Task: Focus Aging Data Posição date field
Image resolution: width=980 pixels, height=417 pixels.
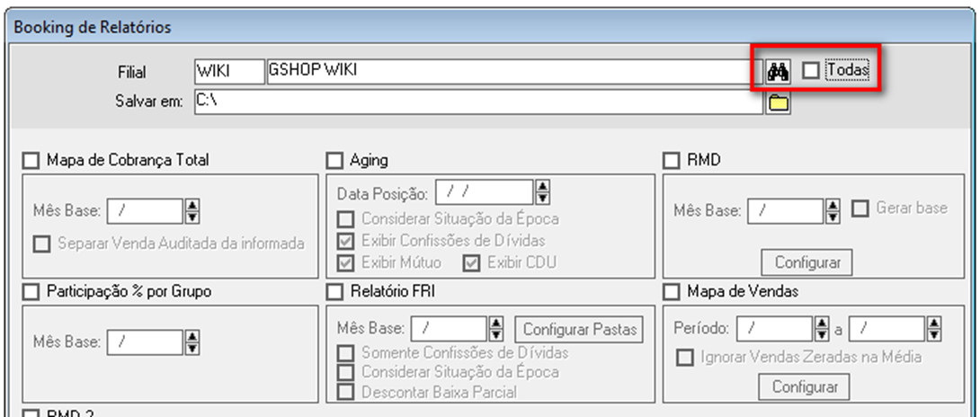Action: coord(485,192)
